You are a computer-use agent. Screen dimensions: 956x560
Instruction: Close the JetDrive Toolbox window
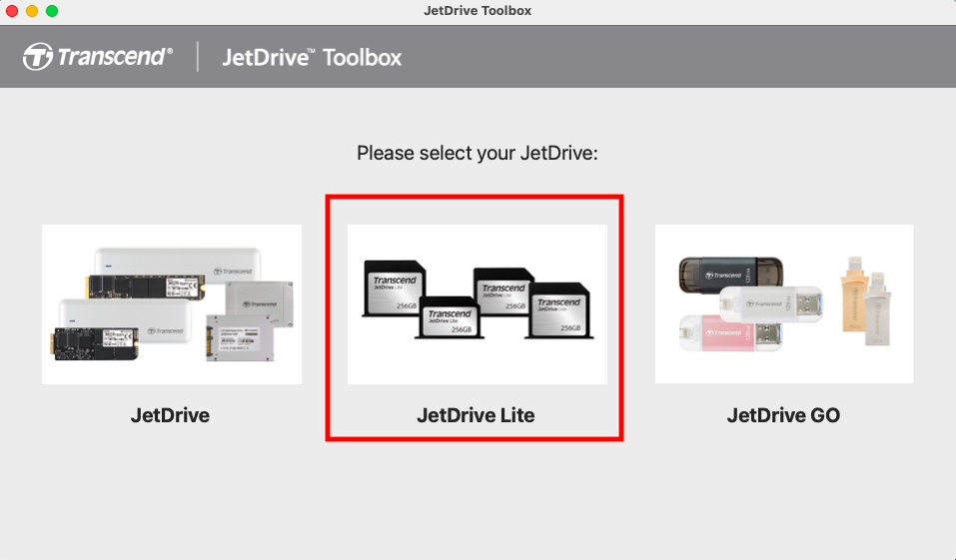[x=12, y=11]
